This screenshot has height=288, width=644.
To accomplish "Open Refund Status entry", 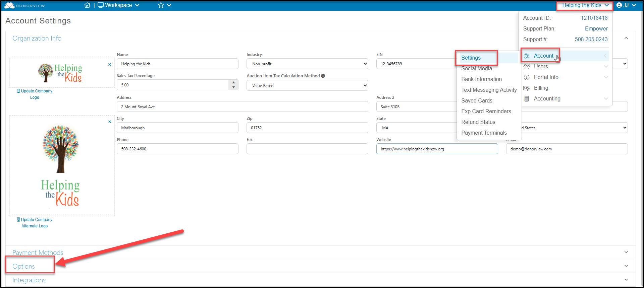I will pyautogui.click(x=478, y=122).
